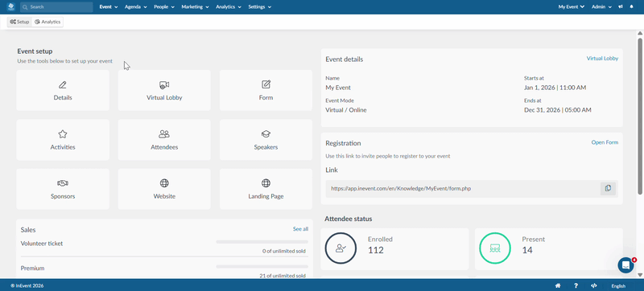Click the InEvent logo in the top bar

coord(11,7)
